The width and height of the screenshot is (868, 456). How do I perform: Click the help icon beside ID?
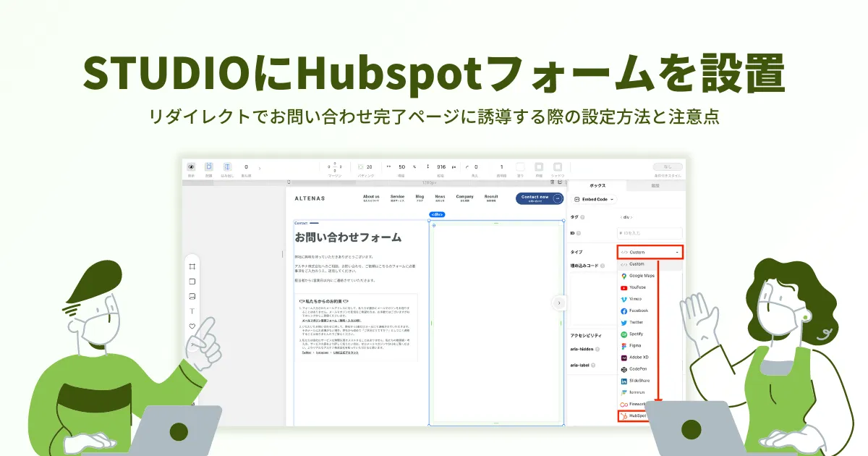click(x=579, y=233)
